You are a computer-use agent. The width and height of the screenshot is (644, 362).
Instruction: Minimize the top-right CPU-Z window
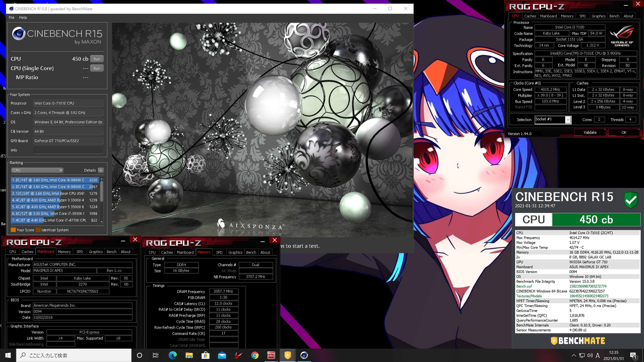[x=626, y=5]
